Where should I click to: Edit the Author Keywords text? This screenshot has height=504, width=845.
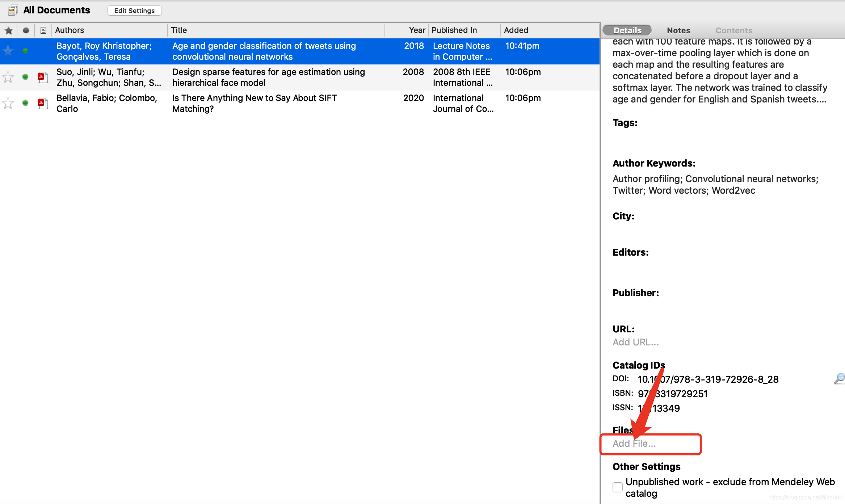tap(715, 185)
